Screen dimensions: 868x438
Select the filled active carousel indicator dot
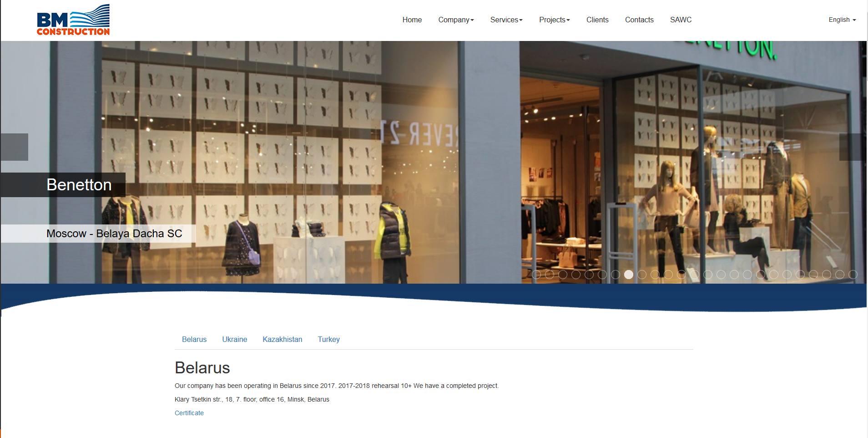coord(629,275)
